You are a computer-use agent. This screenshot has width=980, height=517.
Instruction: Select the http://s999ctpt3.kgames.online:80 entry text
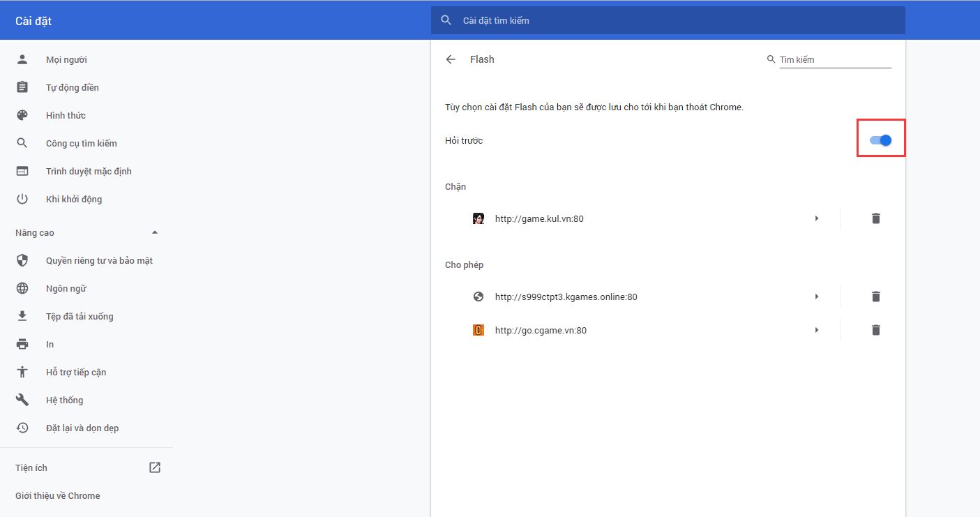566,297
